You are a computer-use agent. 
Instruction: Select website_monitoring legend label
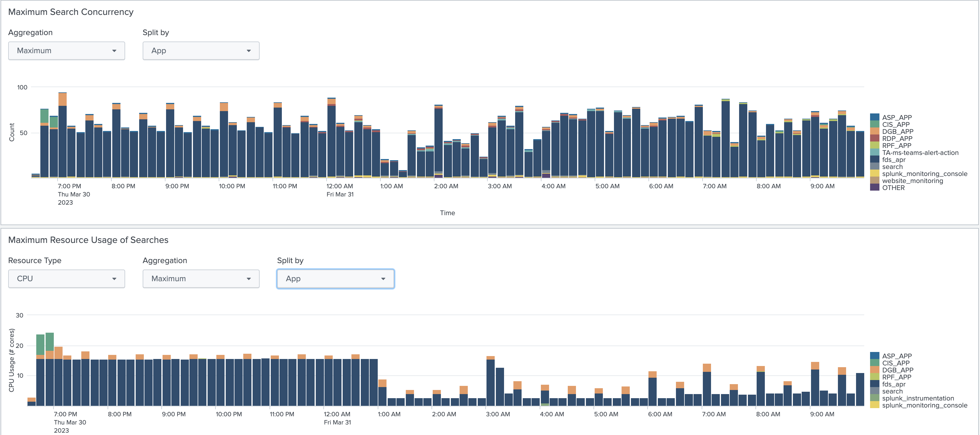click(913, 181)
